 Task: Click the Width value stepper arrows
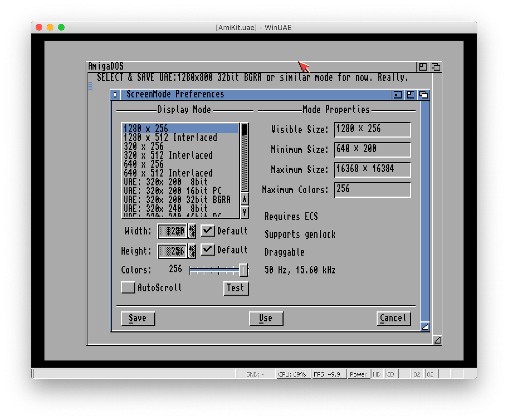click(x=192, y=231)
